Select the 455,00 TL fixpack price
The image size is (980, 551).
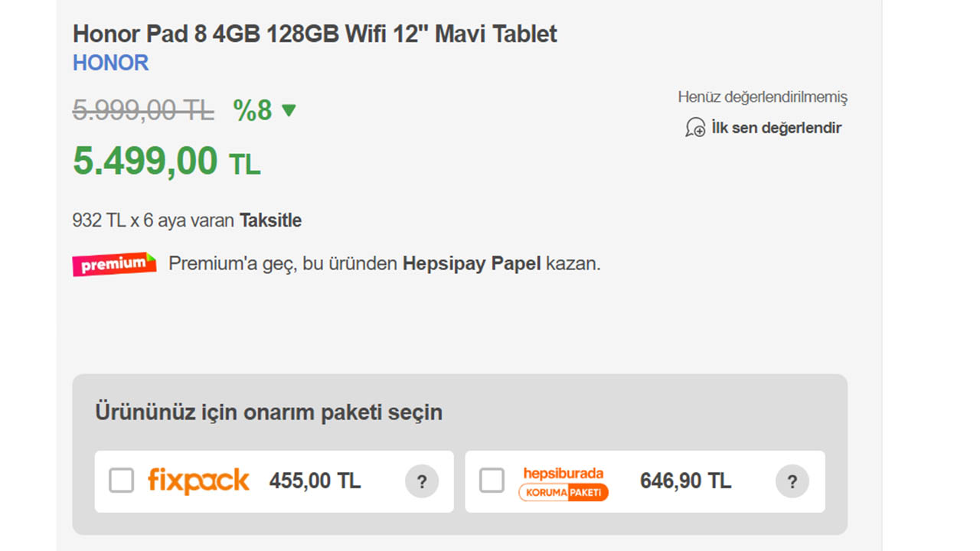315,481
